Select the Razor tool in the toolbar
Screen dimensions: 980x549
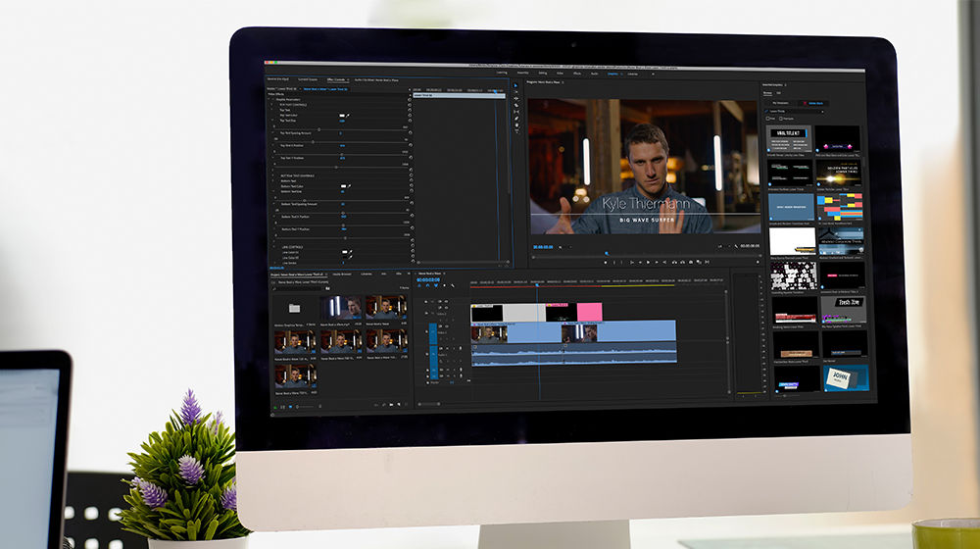pos(516,105)
